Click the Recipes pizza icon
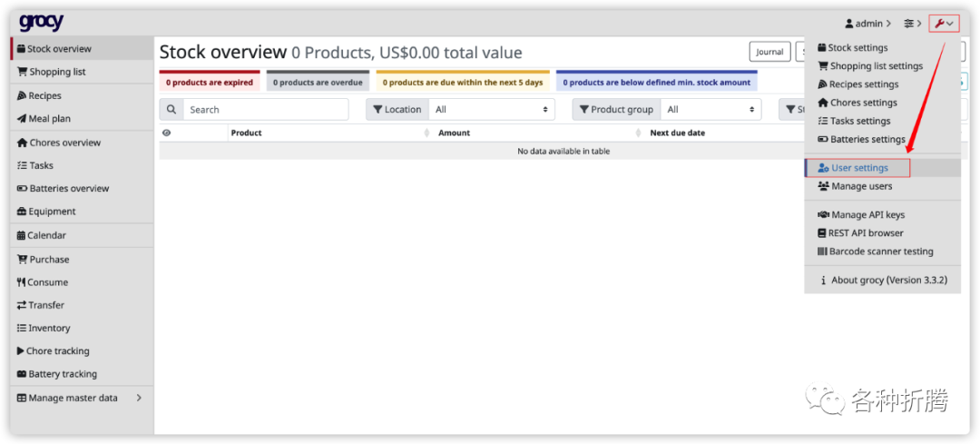The width and height of the screenshot is (980, 444). [x=21, y=95]
